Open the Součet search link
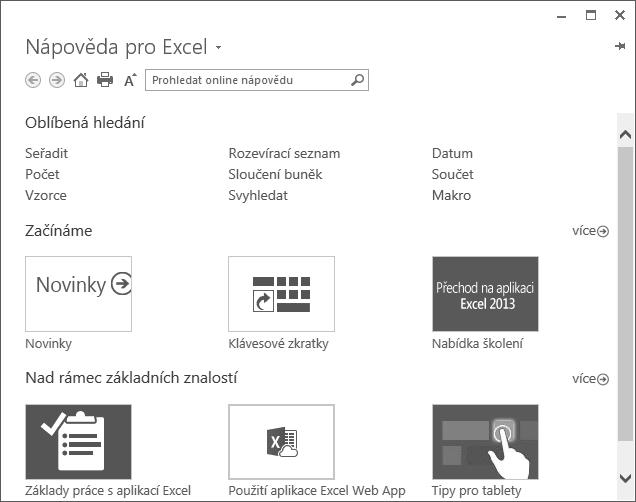The height and width of the screenshot is (502, 636). pyautogui.click(x=453, y=174)
